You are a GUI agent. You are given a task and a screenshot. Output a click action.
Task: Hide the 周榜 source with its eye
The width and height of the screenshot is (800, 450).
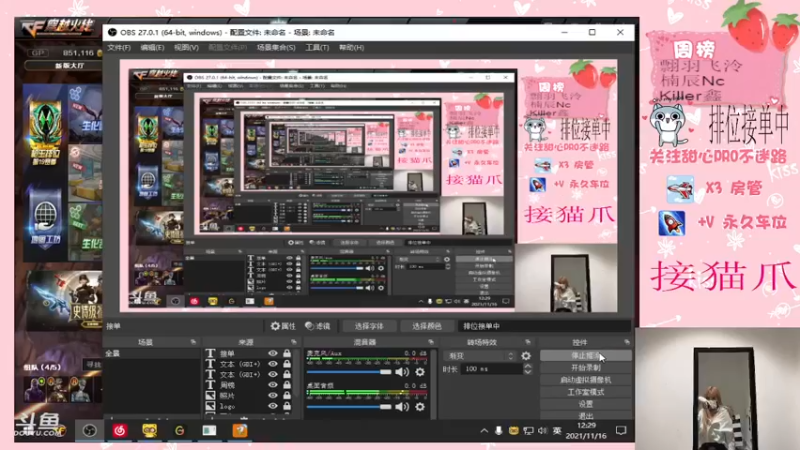click(x=273, y=385)
